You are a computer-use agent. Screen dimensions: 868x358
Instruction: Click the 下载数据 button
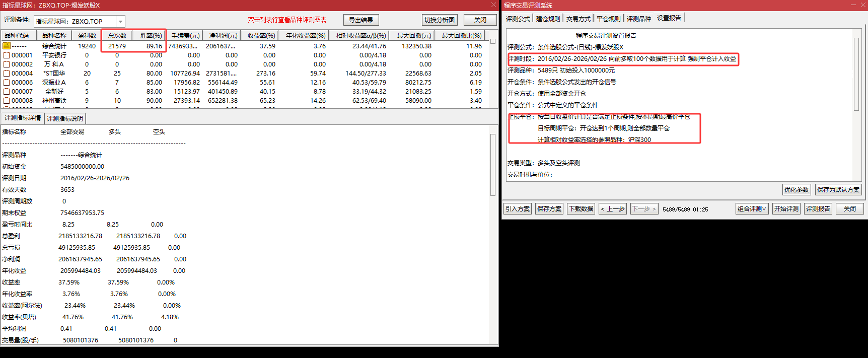[581, 209]
